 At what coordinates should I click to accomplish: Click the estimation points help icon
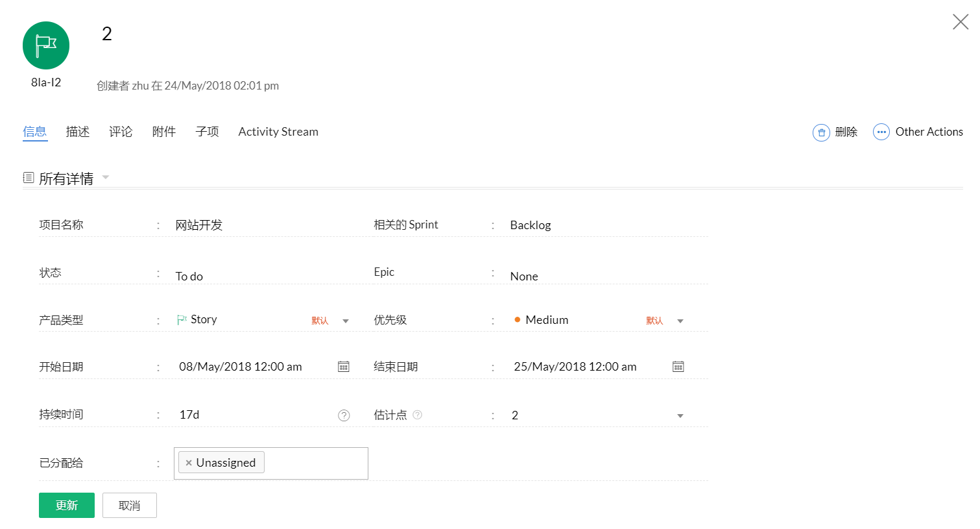[x=418, y=415]
